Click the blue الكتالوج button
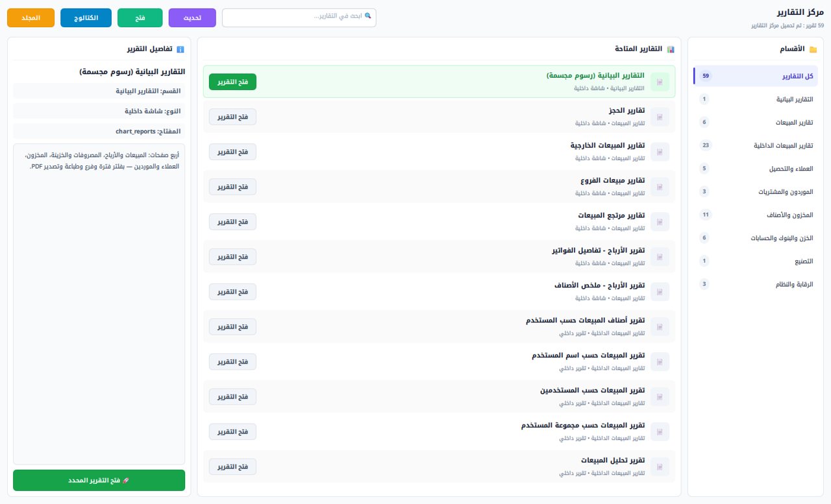The image size is (831, 504). pyautogui.click(x=86, y=18)
